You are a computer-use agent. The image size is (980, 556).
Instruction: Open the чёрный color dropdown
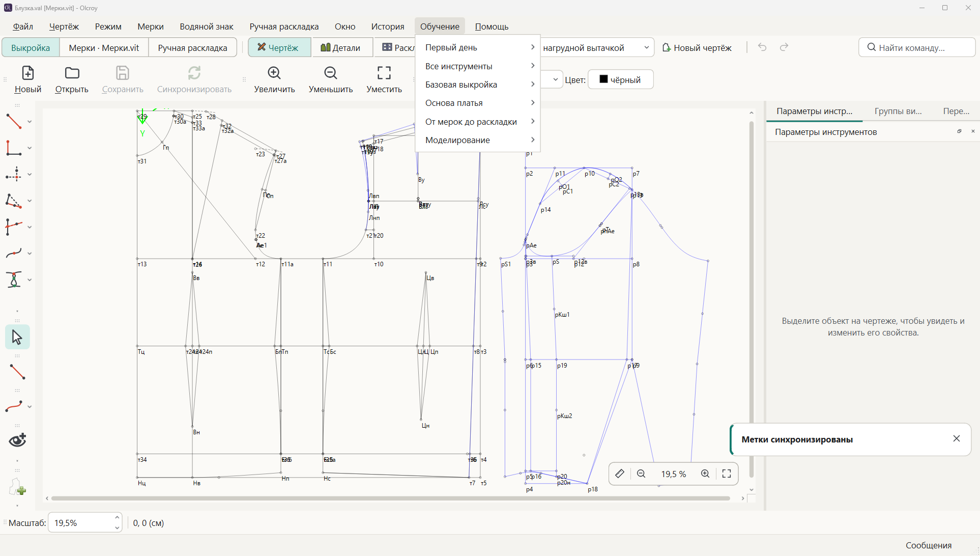[621, 79]
